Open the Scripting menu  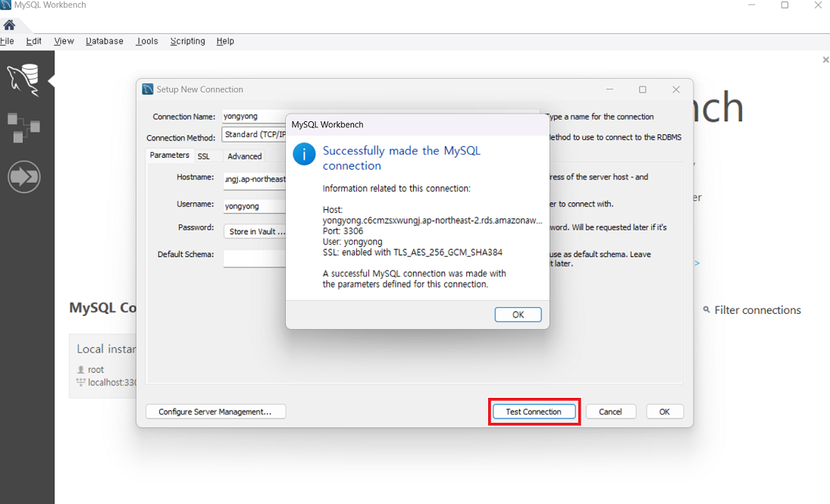[x=187, y=41]
